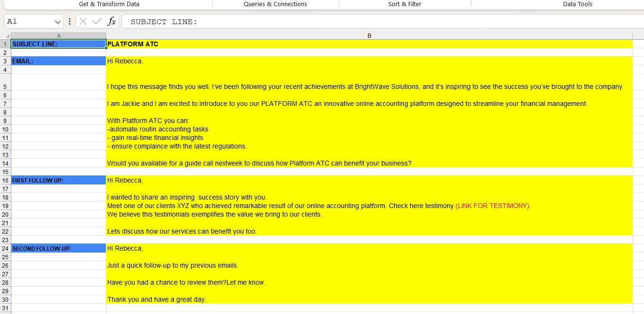Click the formula bar showing SUBJECT LINE:
Screen dimensions: 644x314
click(x=383, y=22)
